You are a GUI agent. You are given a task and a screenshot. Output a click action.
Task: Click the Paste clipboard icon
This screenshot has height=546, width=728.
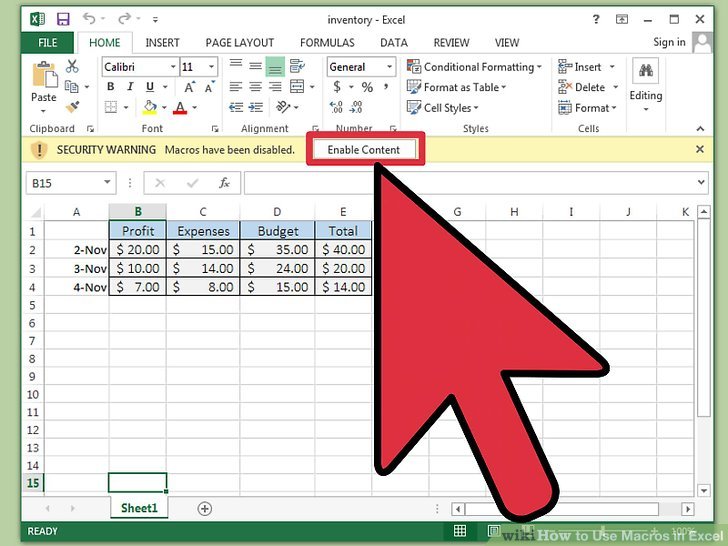click(x=44, y=74)
